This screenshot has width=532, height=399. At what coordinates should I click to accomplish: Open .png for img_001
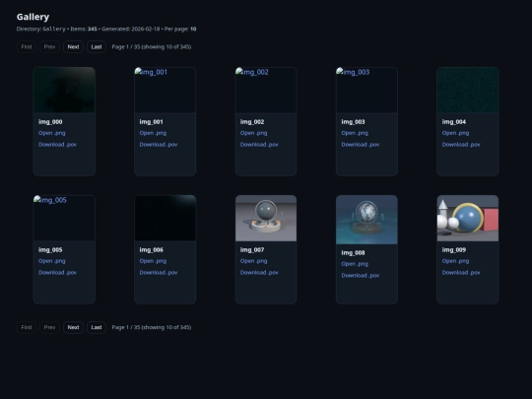(x=153, y=133)
